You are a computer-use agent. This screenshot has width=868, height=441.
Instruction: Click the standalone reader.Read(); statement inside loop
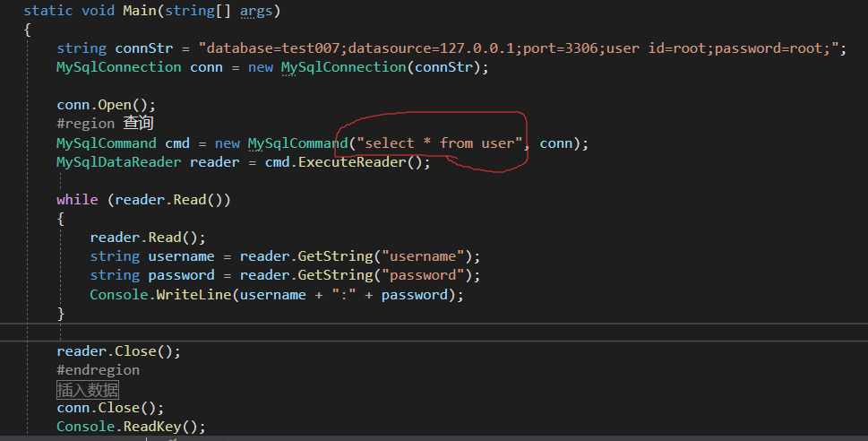148,238
